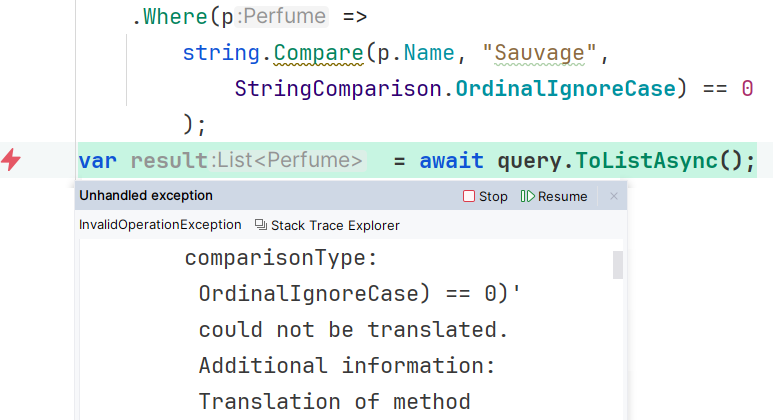773x420 pixels.
Task: Click the red exception lightning bolt gutter icon
Action: [x=11, y=160]
